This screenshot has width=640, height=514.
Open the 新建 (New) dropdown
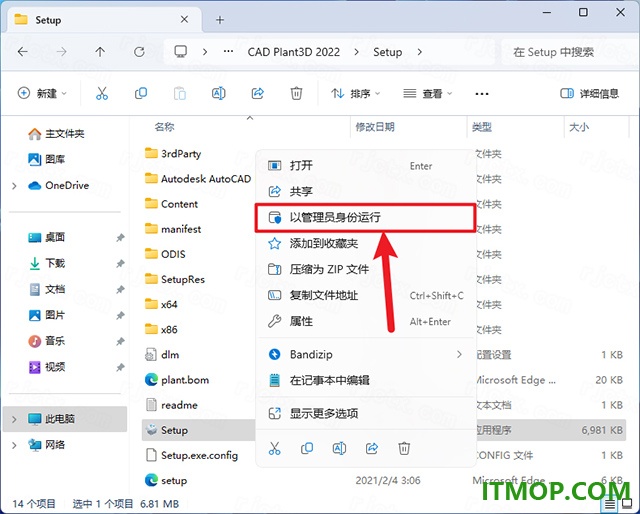pos(42,93)
